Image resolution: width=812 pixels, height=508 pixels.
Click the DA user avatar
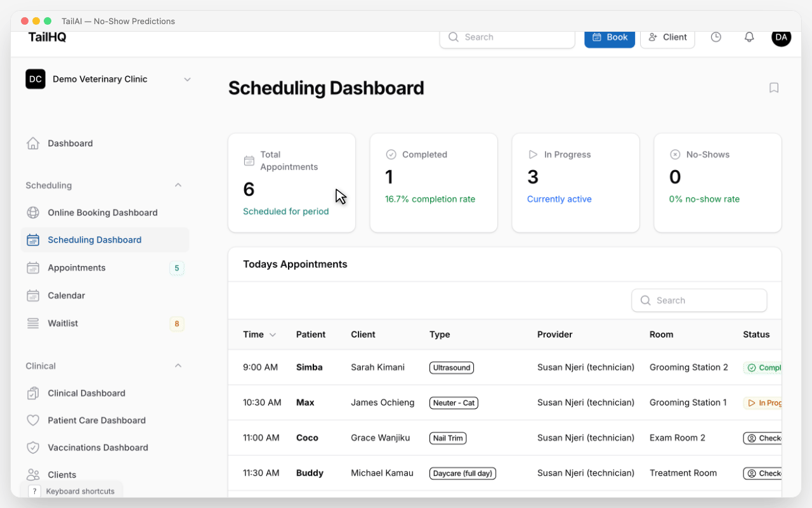pos(781,37)
